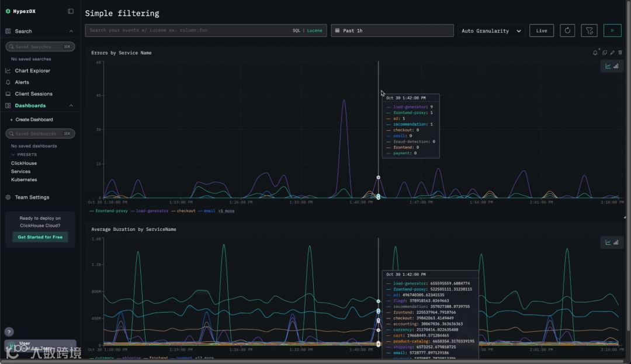631x364 pixels.
Task: Click Create Dashboard
Action: point(32,119)
